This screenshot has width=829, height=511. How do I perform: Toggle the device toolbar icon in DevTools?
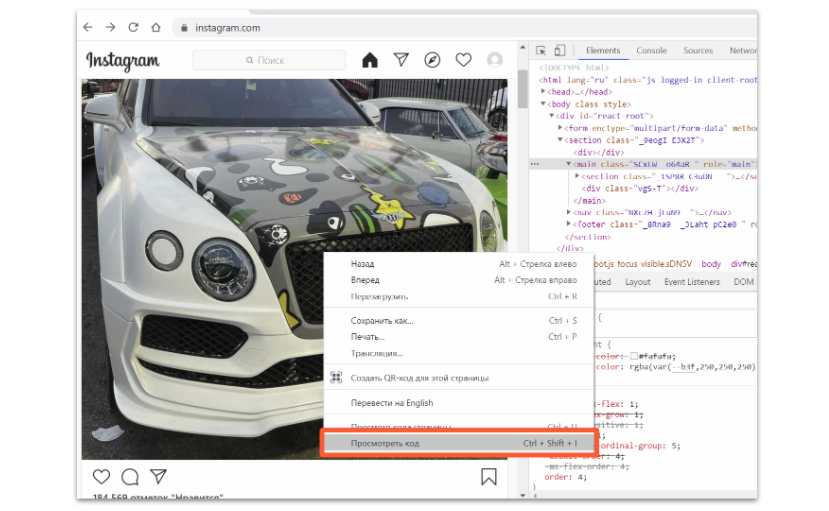(x=559, y=51)
